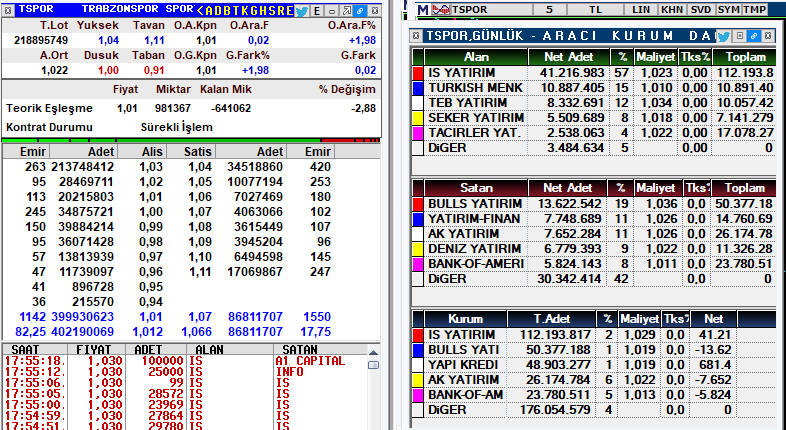This screenshot has height=430, width=786.
Task: Click the T.Lot value 218895749
Action: tap(41, 40)
